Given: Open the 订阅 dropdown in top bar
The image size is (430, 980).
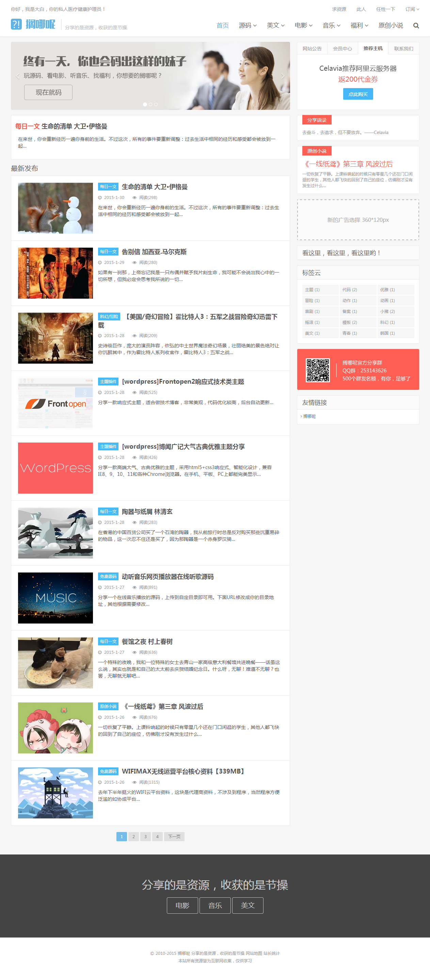Looking at the screenshot, I should pyautogui.click(x=412, y=9).
